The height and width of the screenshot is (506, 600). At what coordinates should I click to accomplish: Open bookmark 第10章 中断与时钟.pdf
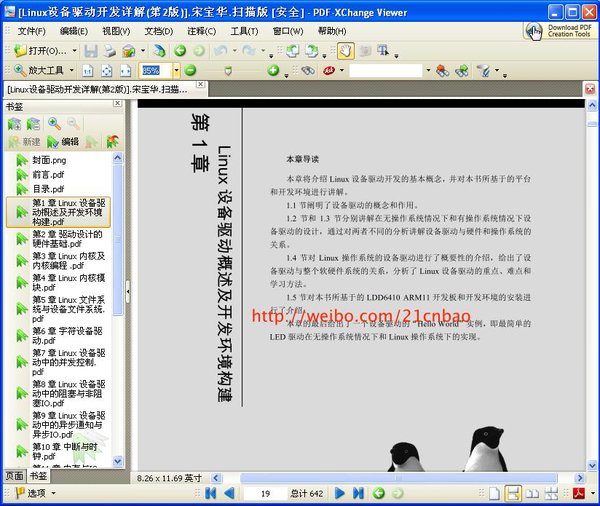65,452
